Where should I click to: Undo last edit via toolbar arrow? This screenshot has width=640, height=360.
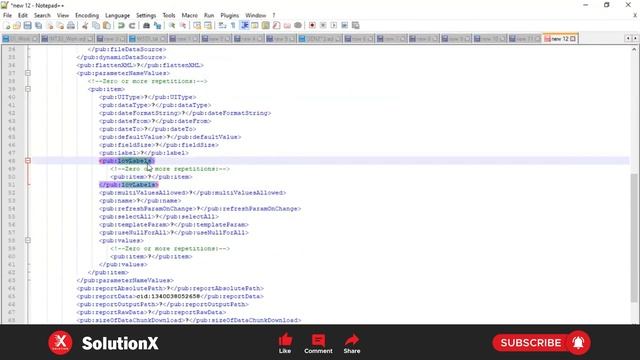point(121,26)
